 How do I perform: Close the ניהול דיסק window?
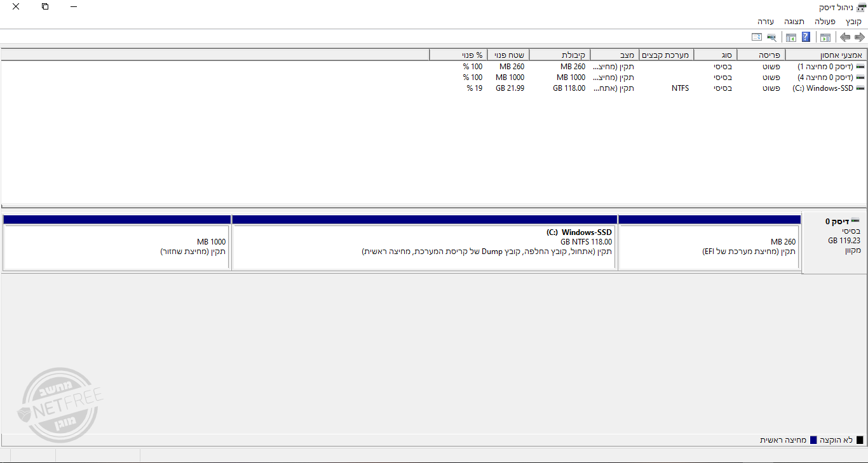[15, 6]
